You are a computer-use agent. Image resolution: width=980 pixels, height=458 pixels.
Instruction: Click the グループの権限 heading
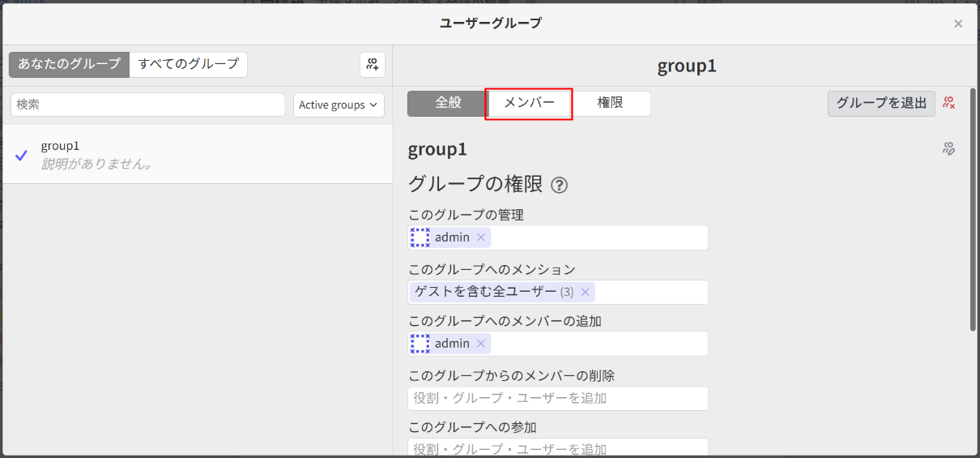tap(475, 184)
